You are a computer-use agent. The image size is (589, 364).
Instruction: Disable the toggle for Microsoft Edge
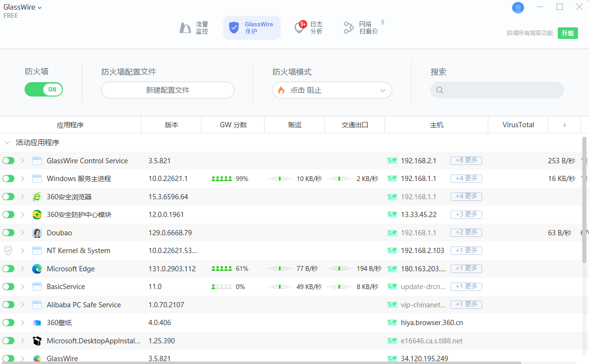[x=8, y=268]
